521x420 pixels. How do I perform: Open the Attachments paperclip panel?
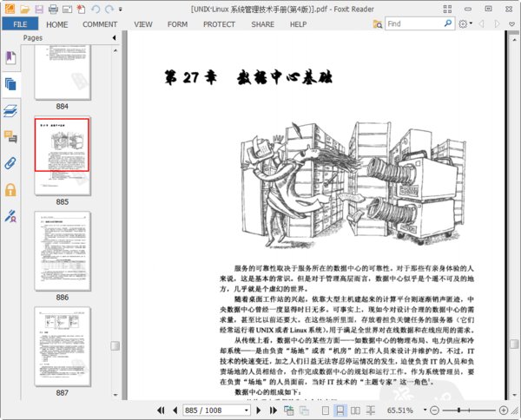point(10,162)
